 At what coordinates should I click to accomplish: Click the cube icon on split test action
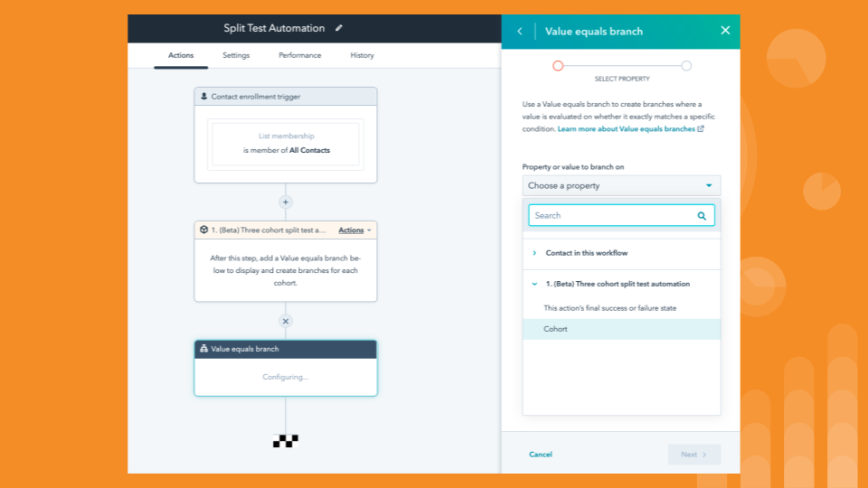coord(204,230)
